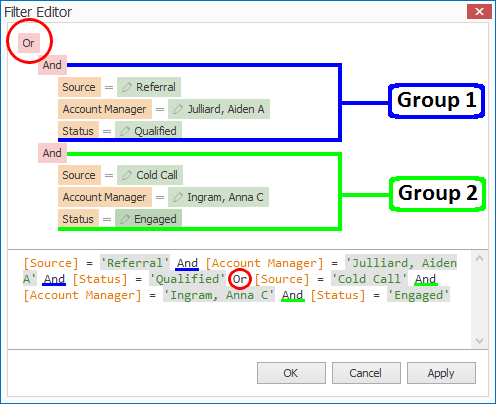496x404 pixels.
Task: Change operator before Ingram, Anna C
Action: pyautogui.click(x=160, y=197)
